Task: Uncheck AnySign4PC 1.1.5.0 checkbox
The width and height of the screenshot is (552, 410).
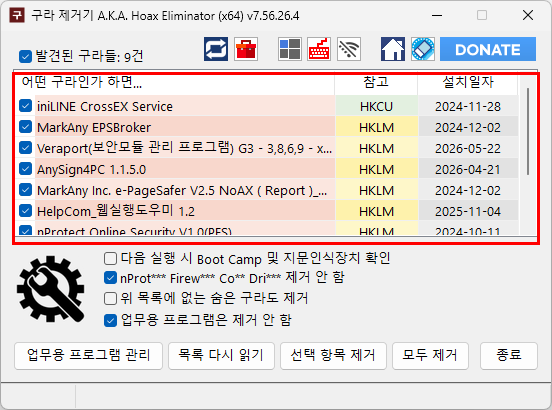Action: tap(25, 169)
